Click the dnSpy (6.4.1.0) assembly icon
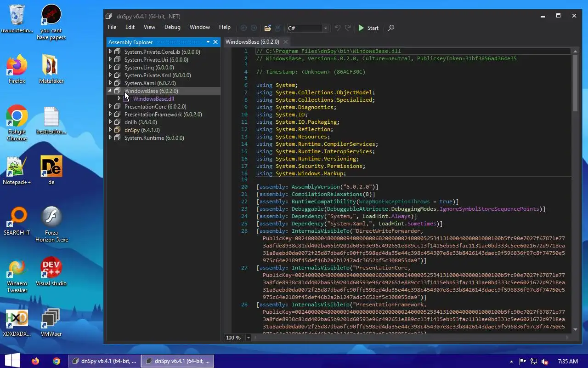 [x=118, y=130]
